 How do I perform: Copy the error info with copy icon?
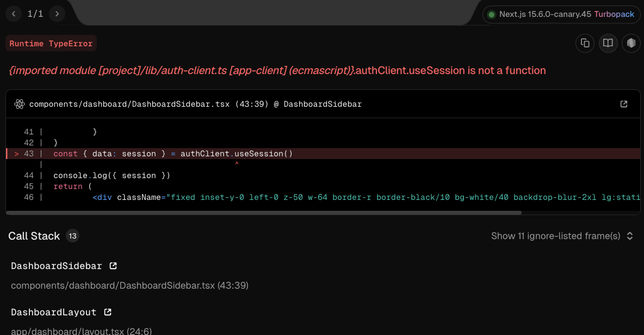click(x=585, y=43)
